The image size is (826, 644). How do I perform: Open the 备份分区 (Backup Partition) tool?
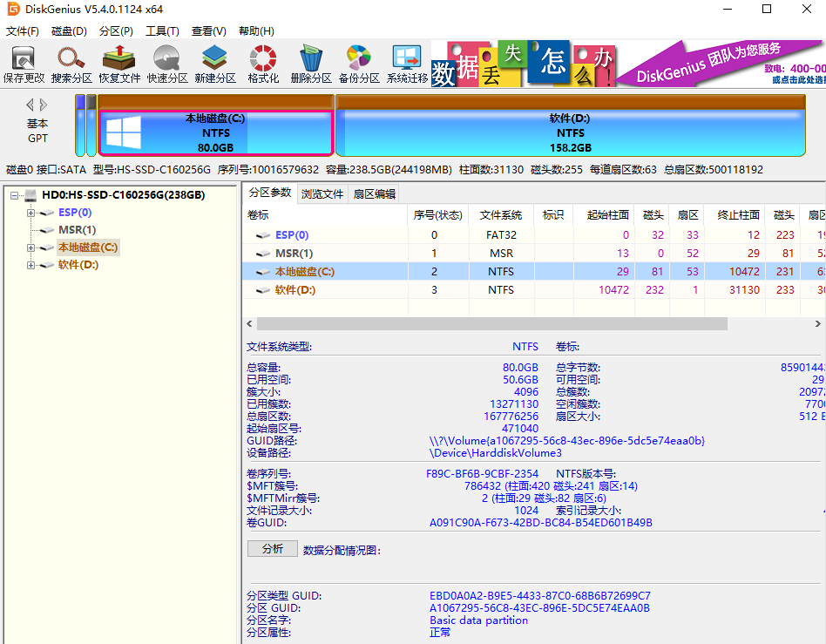click(359, 64)
